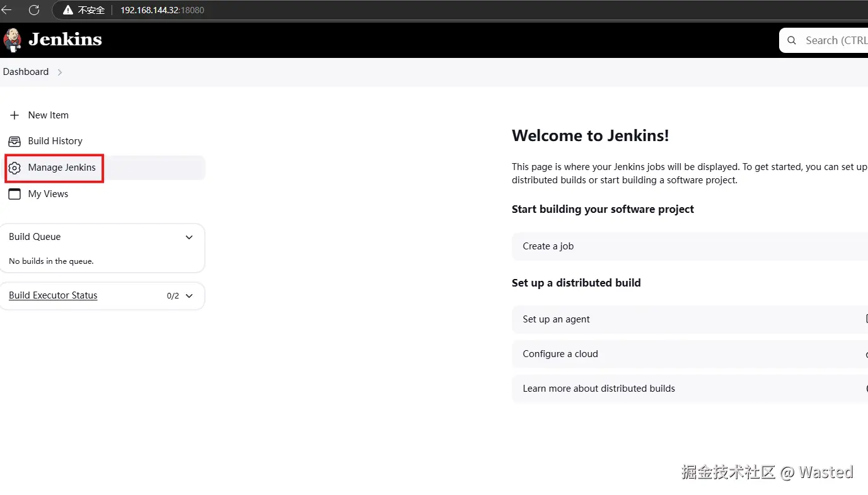Click the '不安全' security label in address bar
Image resolution: width=868 pixels, height=495 pixels.
(x=91, y=10)
